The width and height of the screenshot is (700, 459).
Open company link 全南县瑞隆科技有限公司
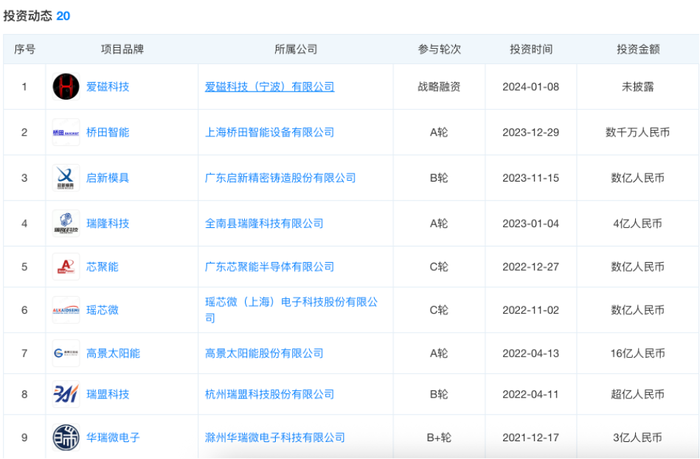tap(264, 223)
